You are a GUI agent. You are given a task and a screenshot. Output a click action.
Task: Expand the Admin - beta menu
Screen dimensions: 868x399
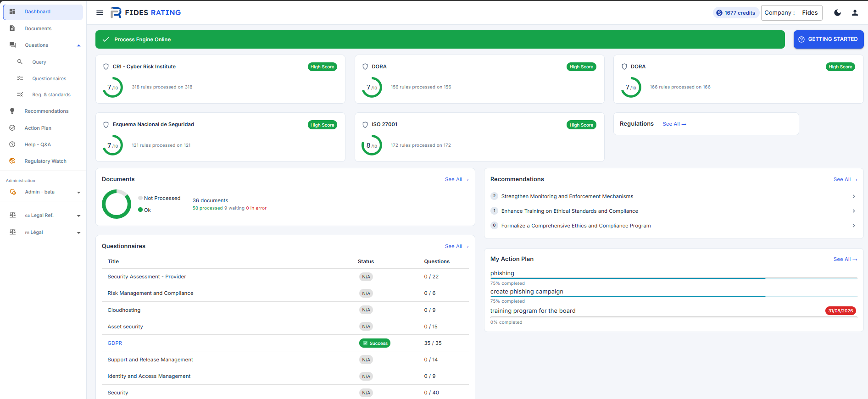43,192
